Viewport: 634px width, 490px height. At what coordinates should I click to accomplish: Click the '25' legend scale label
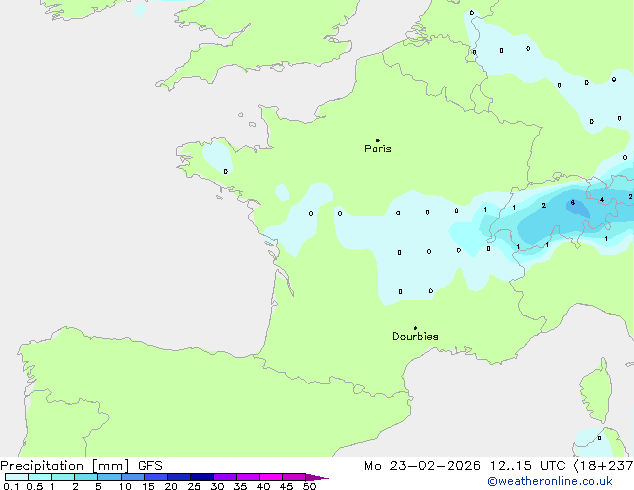coord(194,486)
